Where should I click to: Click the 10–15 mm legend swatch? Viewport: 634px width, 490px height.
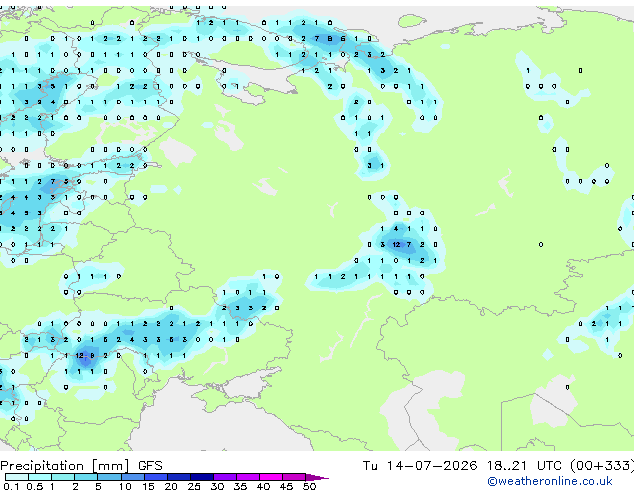pos(133,477)
